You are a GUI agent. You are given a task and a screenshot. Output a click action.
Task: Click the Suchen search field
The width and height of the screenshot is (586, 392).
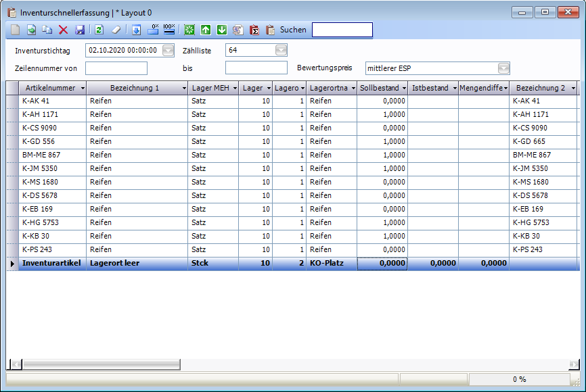click(342, 30)
